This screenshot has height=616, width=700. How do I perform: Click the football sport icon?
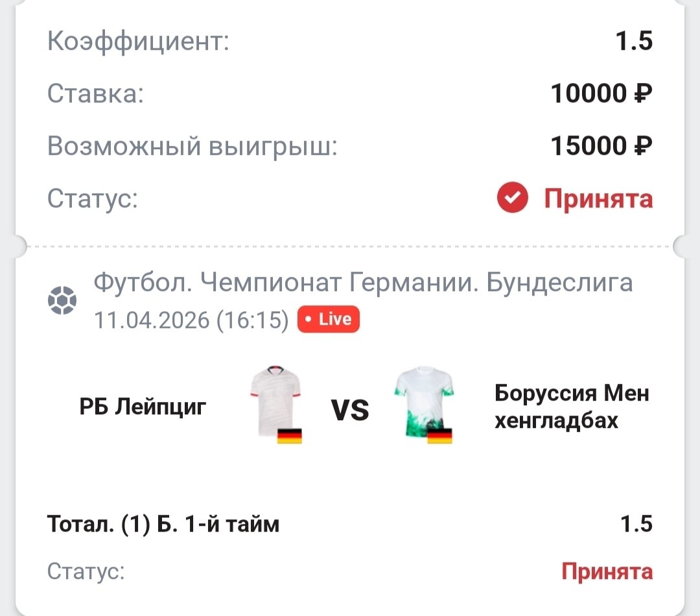(62, 302)
